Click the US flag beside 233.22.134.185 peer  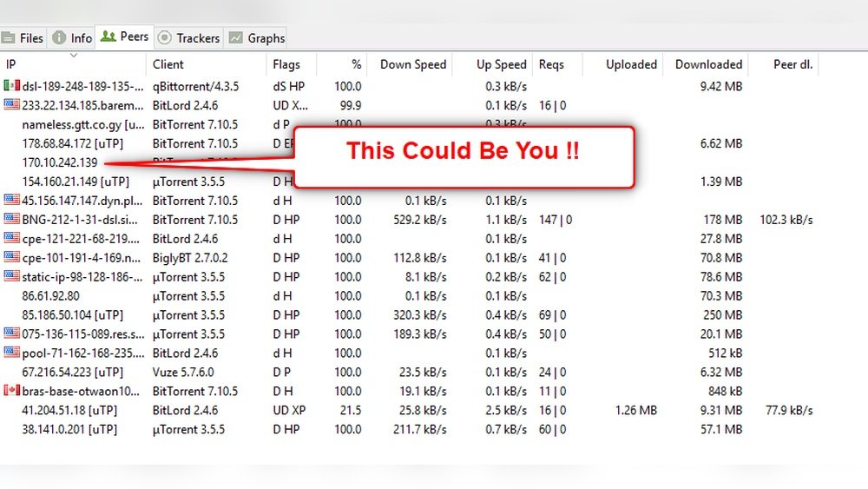[11, 105]
